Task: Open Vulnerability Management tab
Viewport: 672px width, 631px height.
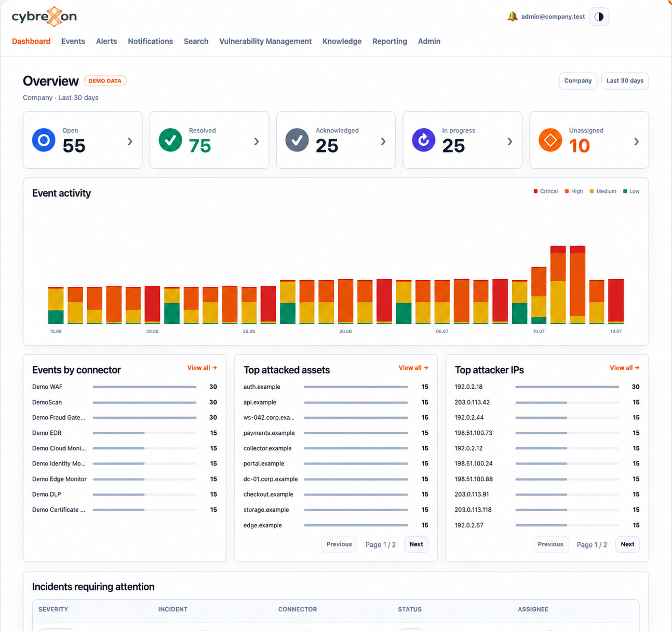Action: click(265, 42)
